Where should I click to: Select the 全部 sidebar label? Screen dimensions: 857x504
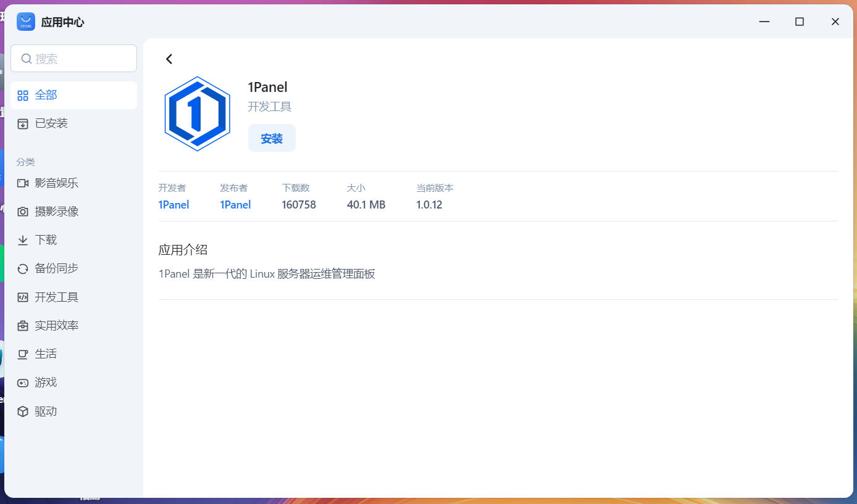(x=46, y=95)
